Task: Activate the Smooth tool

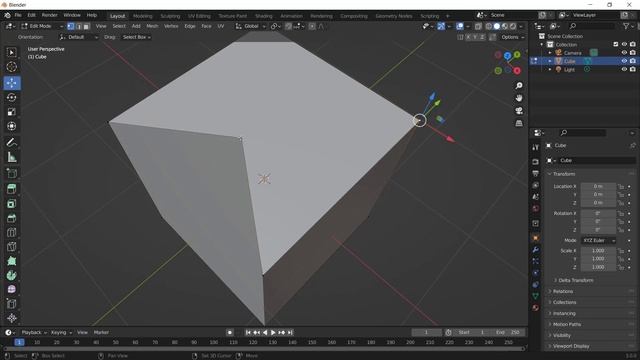Action: (11, 289)
